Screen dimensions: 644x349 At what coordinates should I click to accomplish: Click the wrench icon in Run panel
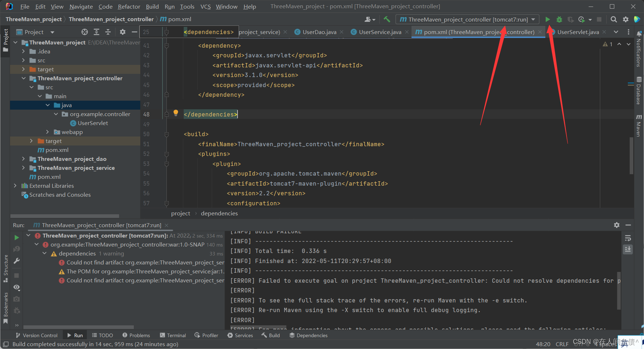pos(17,261)
